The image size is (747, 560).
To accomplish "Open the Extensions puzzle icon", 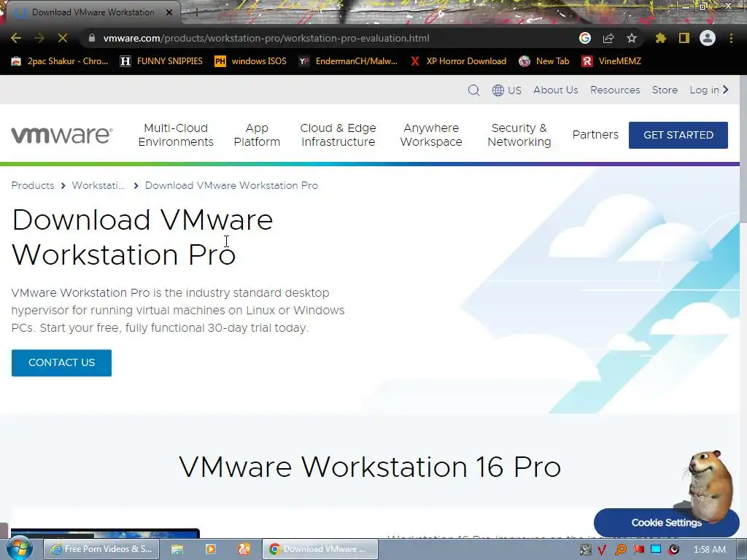I will (x=661, y=38).
